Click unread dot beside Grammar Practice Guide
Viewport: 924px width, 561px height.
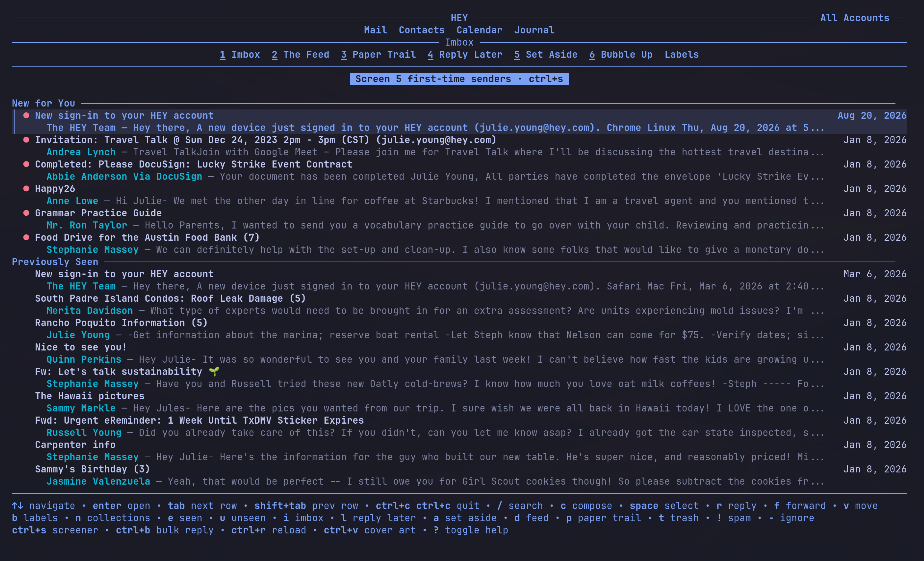click(26, 213)
